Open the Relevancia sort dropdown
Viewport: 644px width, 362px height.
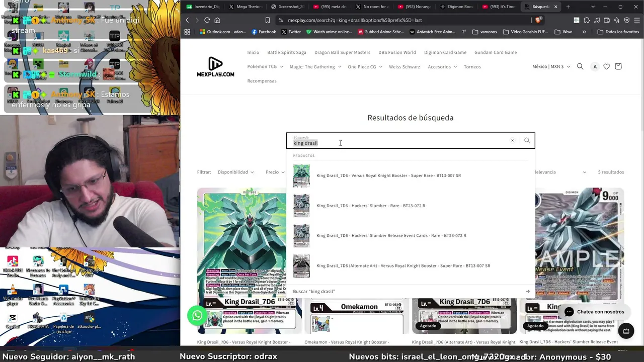[x=560, y=172]
